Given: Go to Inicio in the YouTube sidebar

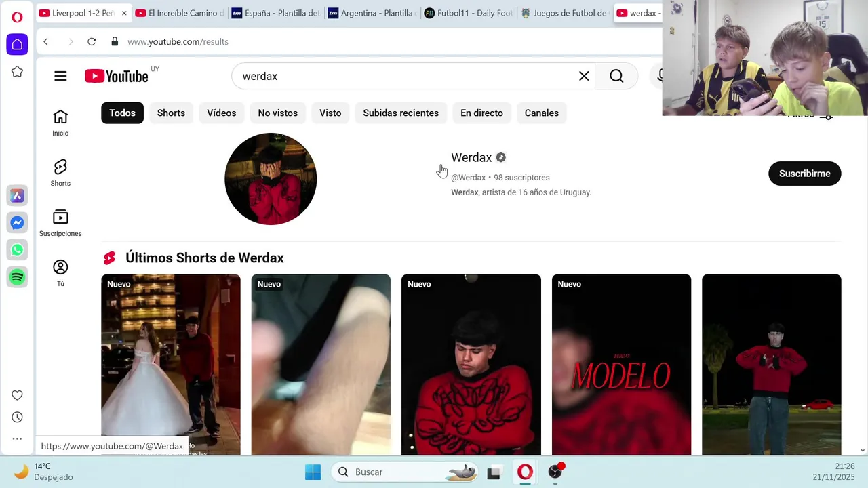Looking at the screenshot, I should coord(60,123).
